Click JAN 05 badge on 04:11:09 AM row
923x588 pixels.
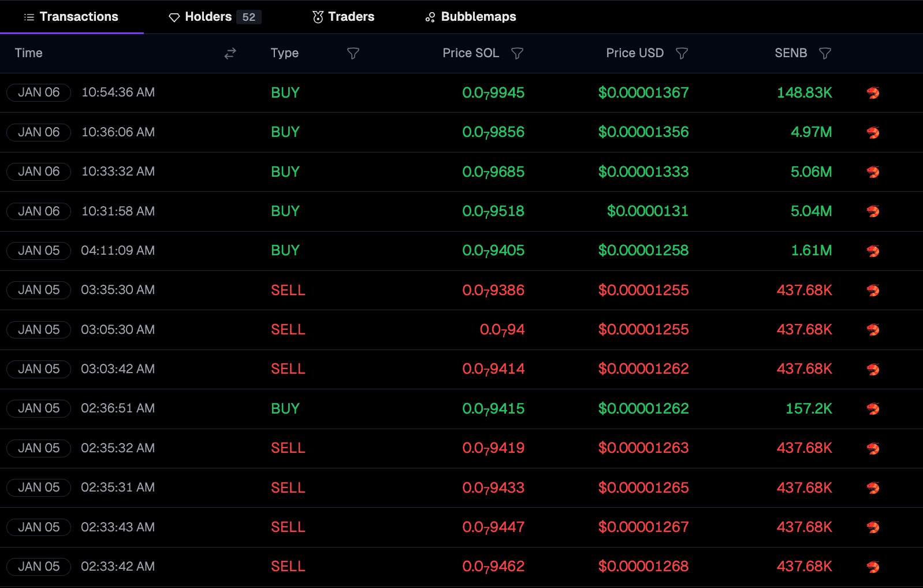[39, 251]
